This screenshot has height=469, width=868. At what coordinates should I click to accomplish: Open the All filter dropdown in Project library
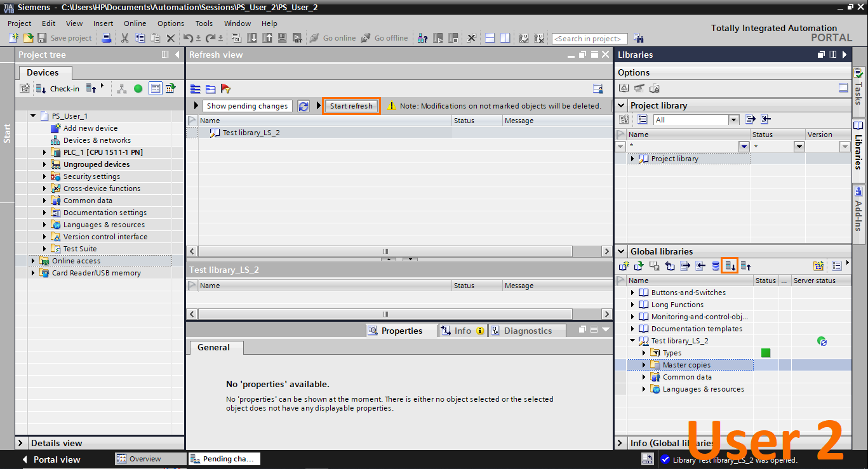click(x=733, y=119)
